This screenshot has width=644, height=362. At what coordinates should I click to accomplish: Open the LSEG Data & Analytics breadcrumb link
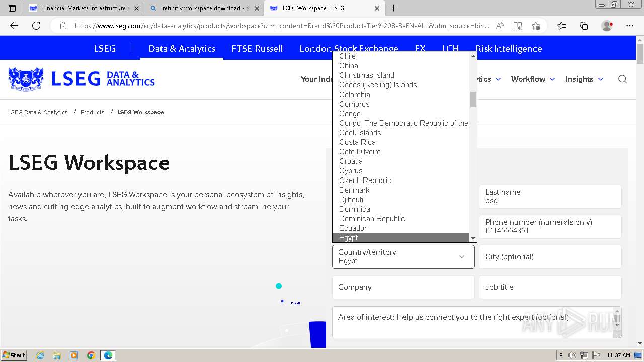[x=38, y=112]
